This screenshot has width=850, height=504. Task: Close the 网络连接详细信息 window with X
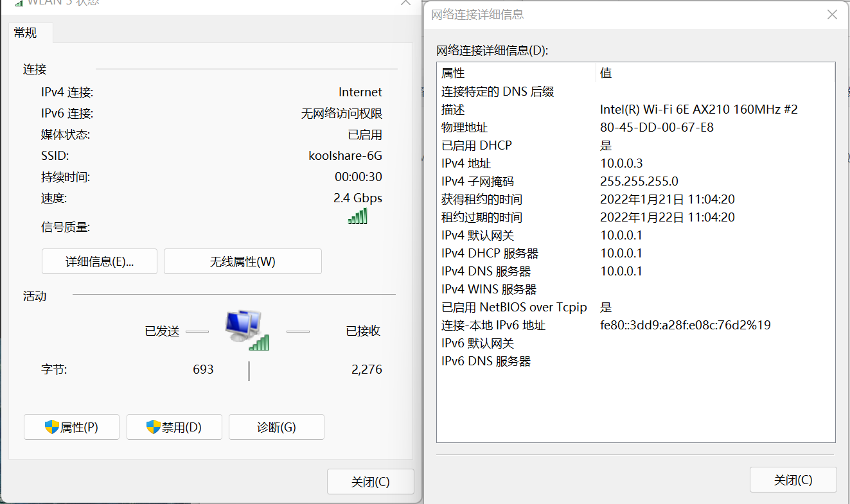pyautogui.click(x=832, y=15)
